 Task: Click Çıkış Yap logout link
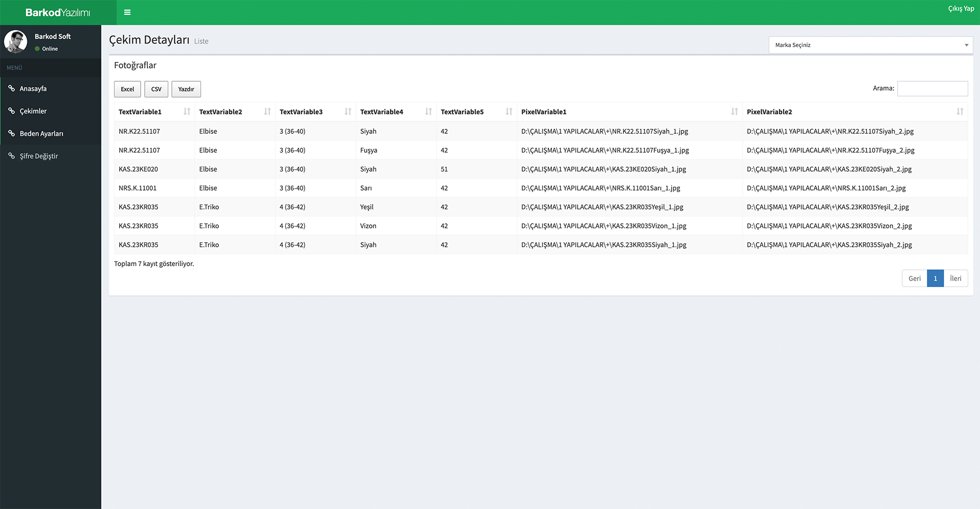click(x=961, y=9)
